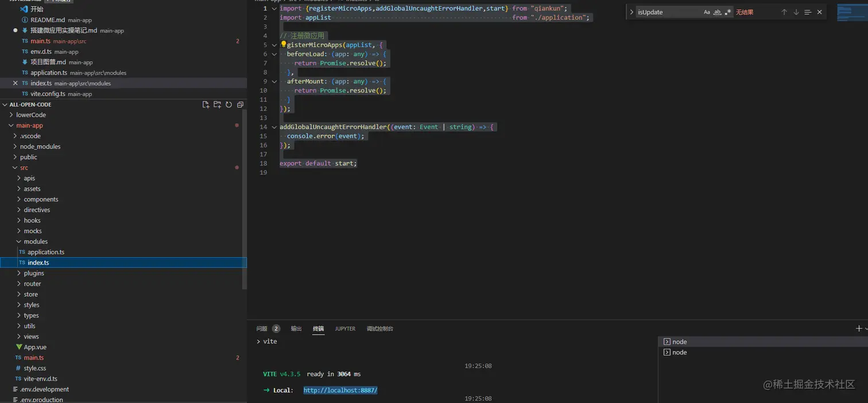868x403 pixels.
Task: Select first node terminal instance
Action: [763, 342]
